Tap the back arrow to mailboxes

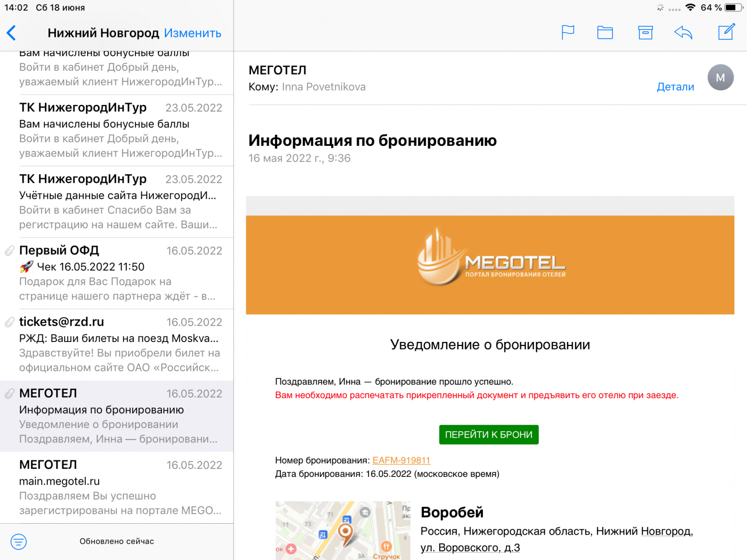click(x=11, y=33)
